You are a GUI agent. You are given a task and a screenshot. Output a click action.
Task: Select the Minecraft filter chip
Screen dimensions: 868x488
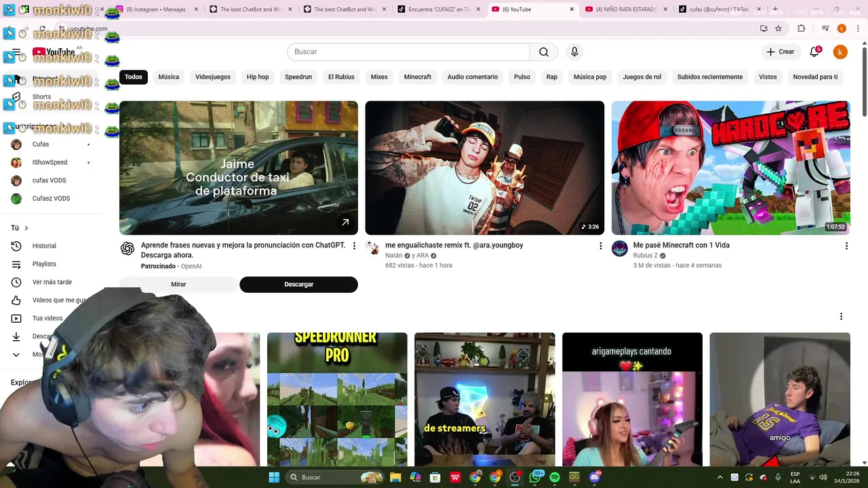pyautogui.click(x=418, y=77)
